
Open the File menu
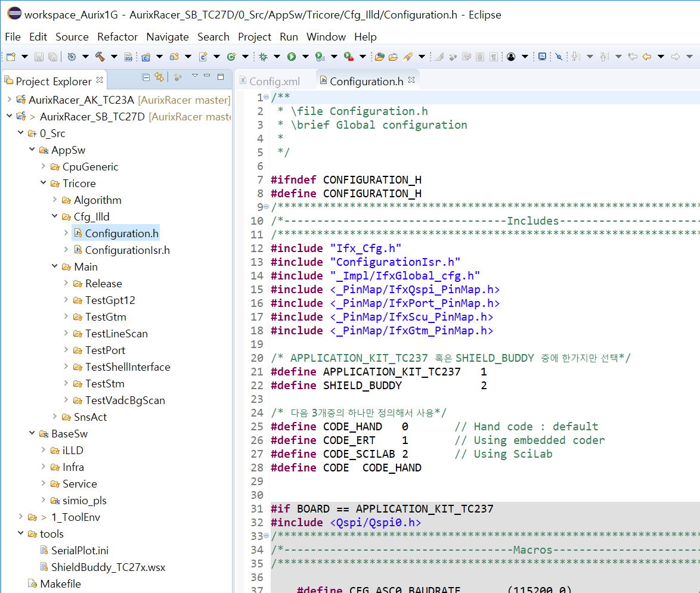click(x=13, y=36)
